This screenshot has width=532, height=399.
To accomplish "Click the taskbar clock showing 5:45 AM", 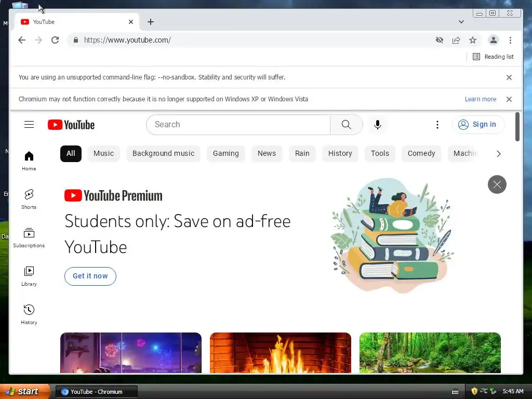I will point(513,391).
